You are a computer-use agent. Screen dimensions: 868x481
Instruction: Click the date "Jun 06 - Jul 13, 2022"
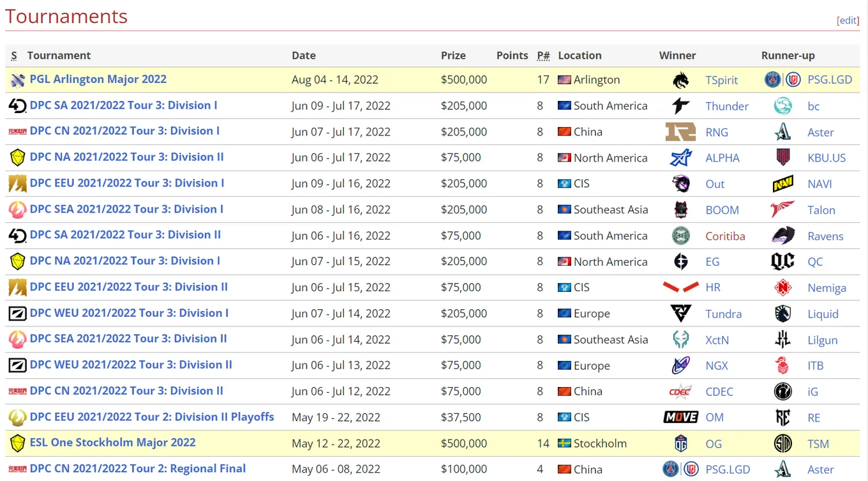341,365
